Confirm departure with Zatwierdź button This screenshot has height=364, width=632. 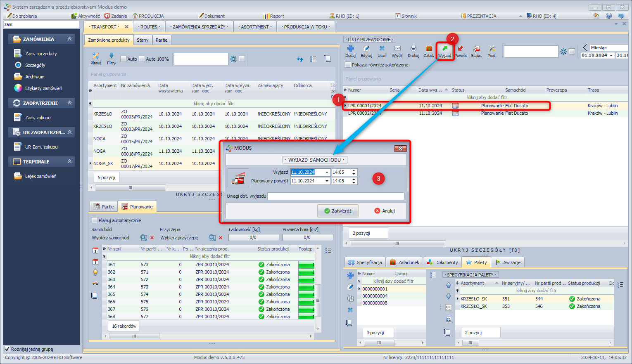[337, 211]
